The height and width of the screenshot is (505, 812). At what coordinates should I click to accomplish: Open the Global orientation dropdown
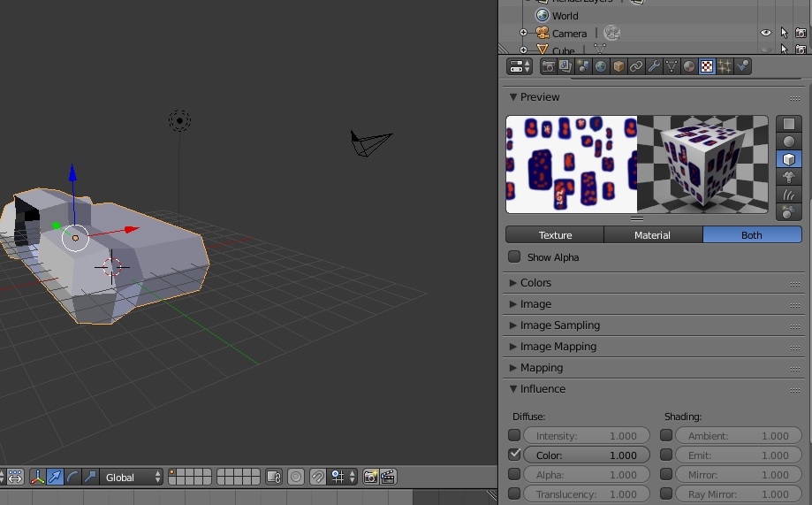point(133,477)
